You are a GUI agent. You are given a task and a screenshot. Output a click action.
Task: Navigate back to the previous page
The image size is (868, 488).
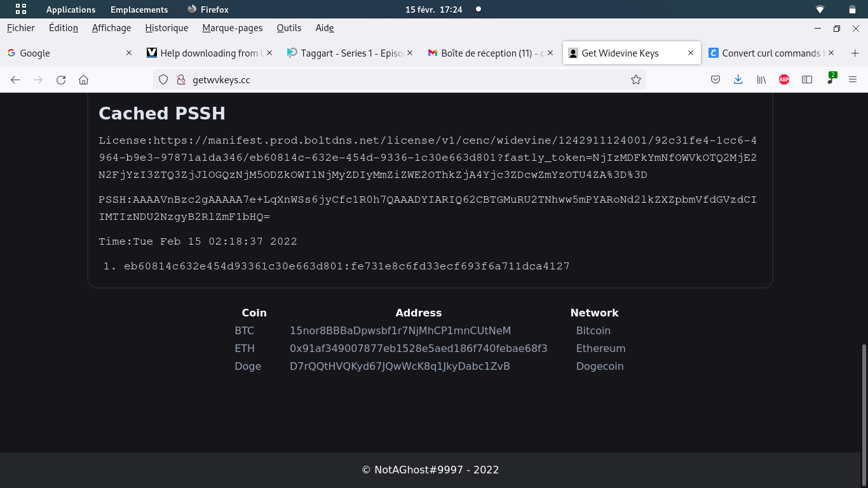(15, 79)
